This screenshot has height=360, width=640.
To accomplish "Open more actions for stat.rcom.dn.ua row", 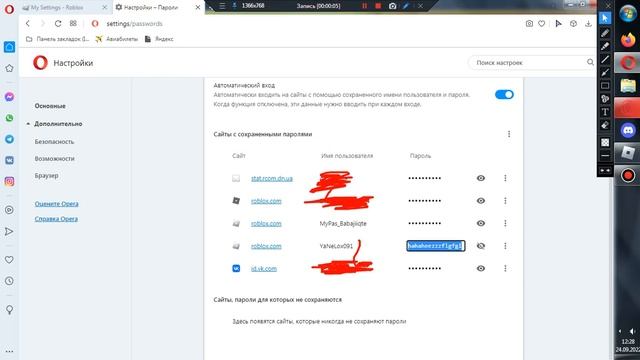I will pos(505,178).
